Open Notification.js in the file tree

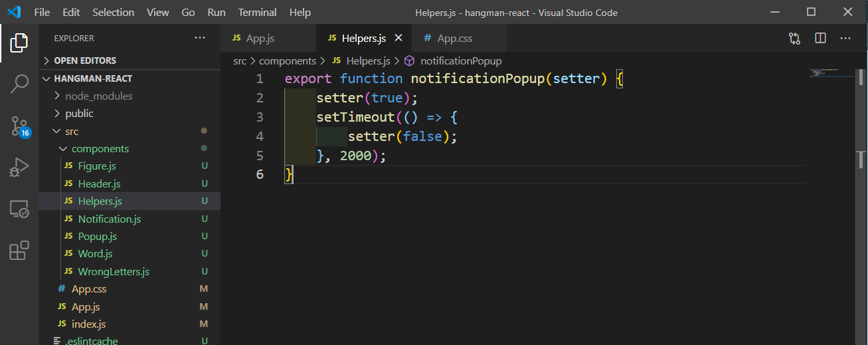coord(130,219)
